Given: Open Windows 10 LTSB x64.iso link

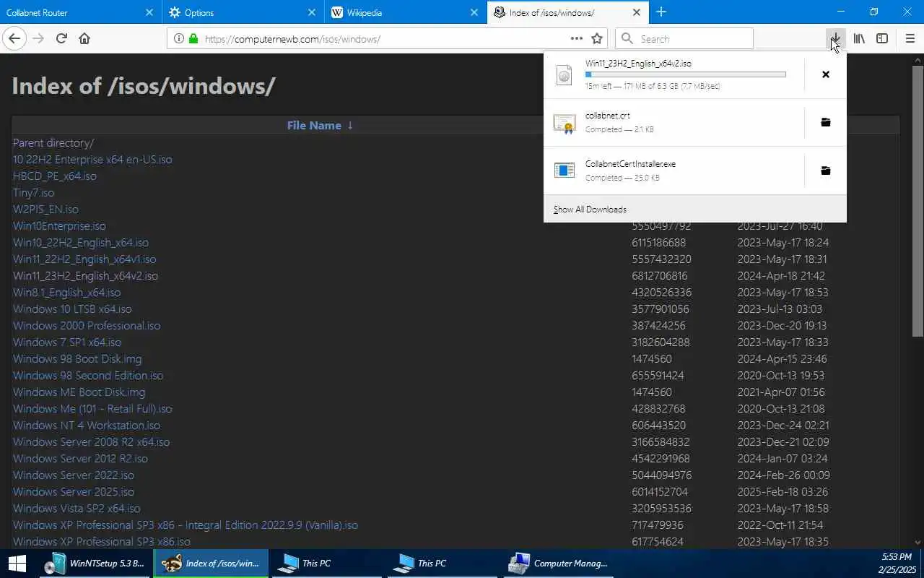Looking at the screenshot, I should (x=72, y=309).
